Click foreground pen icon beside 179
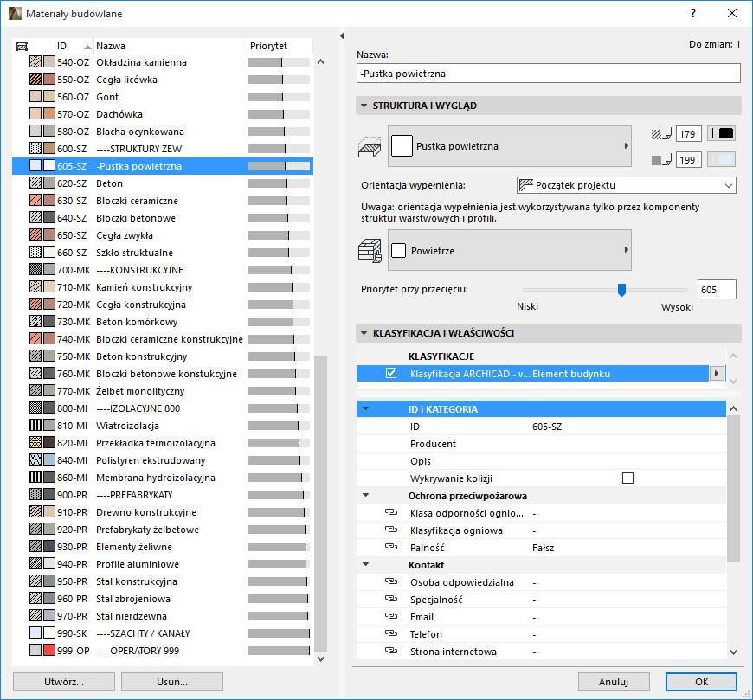 coord(662,133)
